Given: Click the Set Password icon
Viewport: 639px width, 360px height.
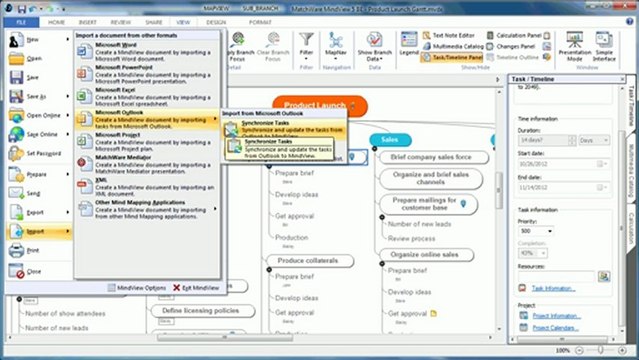Looking at the screenshot, I should (16, 153).
